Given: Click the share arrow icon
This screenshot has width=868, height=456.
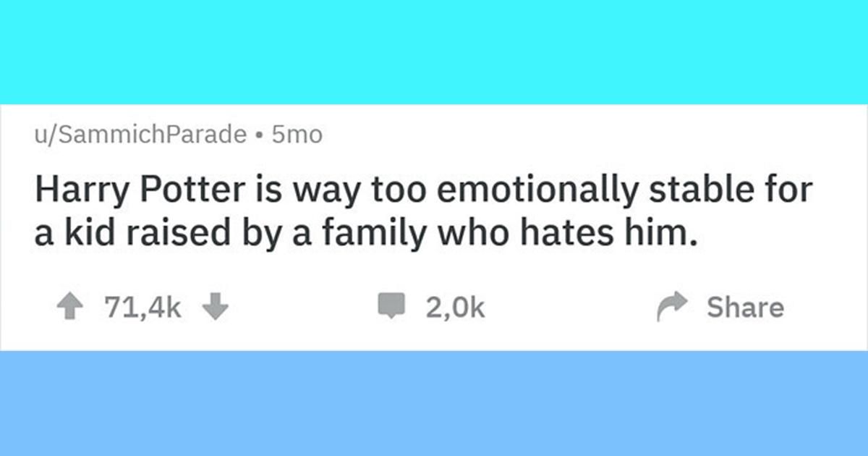Looking at the screenshot, I should tap(670, 308).
